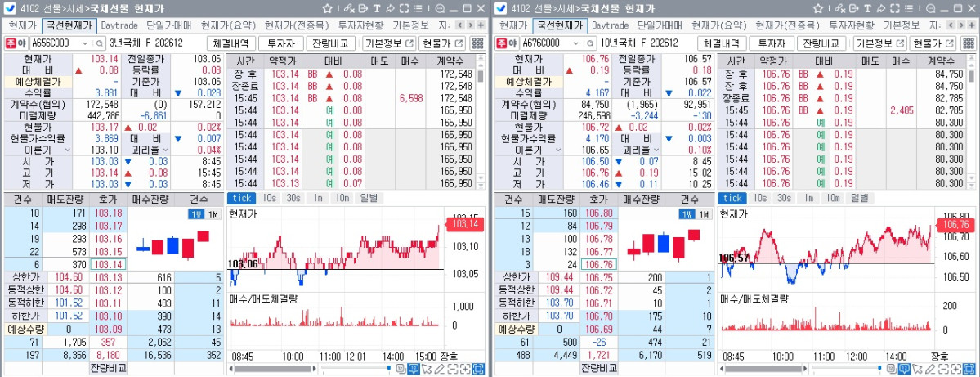Open the font size T icon in left window

[x=377, y=9]
